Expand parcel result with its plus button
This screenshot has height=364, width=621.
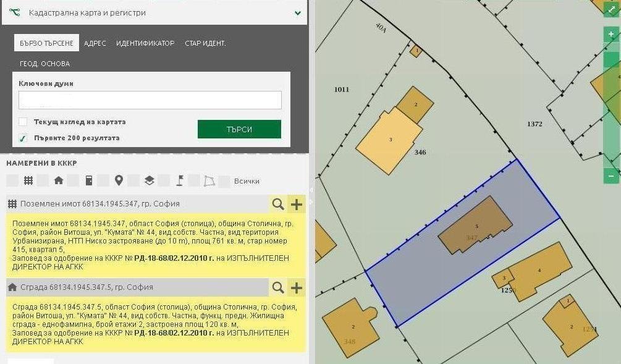[x=297, y=204]
